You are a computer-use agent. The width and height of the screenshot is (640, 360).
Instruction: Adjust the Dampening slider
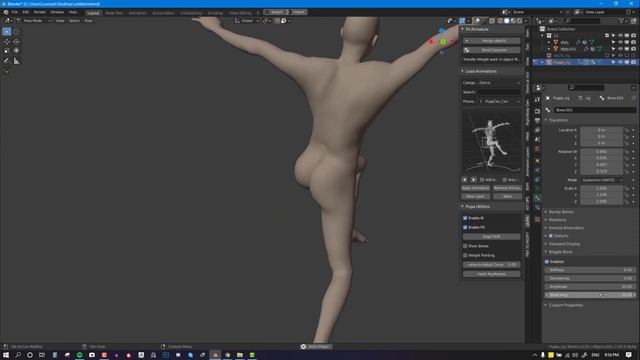coord(590,278)
